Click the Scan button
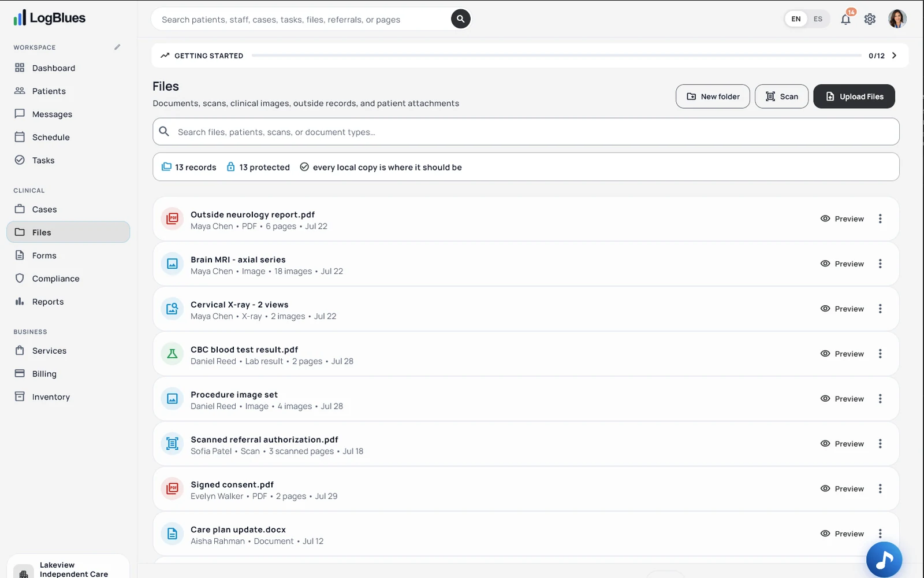 pyautogui.click(x=781, y=97)
